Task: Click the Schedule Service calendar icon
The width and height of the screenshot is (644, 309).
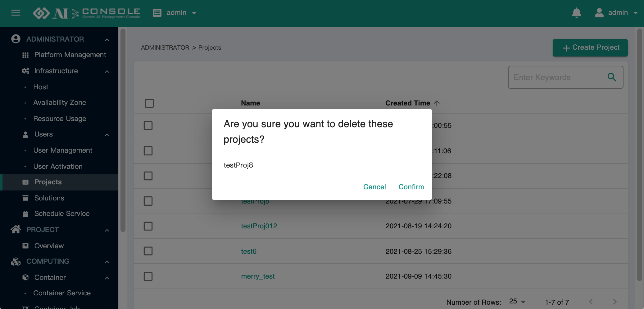Action: tap(25, 214)
